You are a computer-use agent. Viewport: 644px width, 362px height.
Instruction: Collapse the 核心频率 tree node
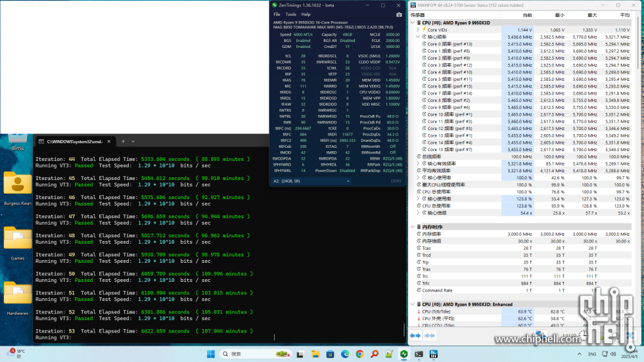coord(418,37)
